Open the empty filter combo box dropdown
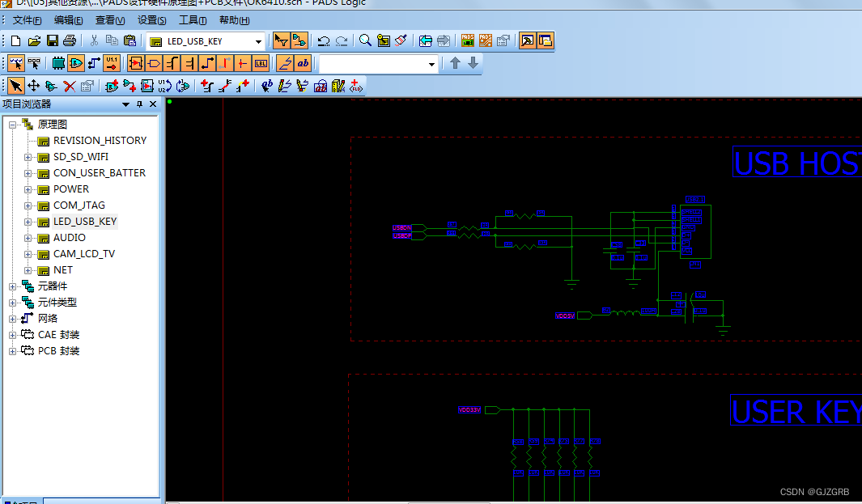This screenshot has width=862, height=504. (431, 64)
